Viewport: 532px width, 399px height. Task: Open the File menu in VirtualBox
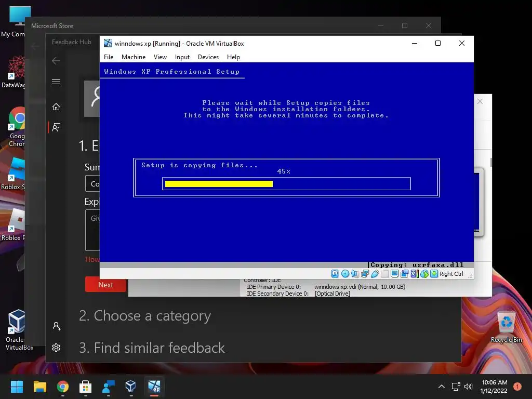click(109, 57)
